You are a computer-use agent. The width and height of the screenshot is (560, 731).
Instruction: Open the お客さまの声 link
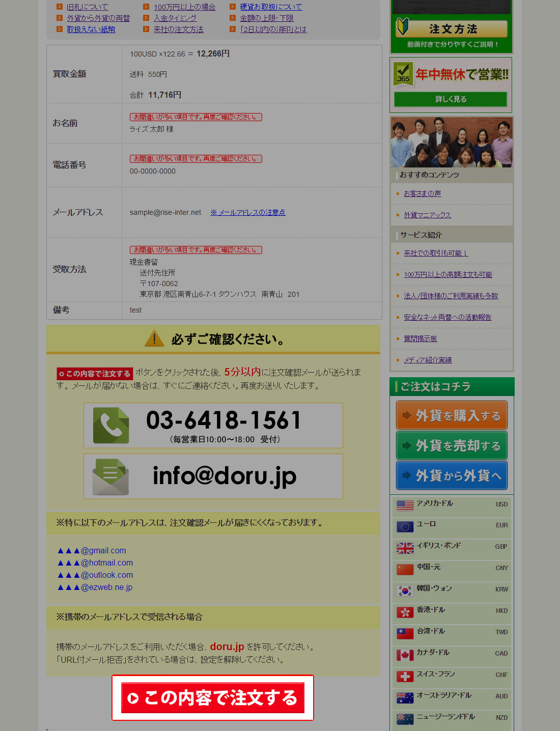click(422, 193)
